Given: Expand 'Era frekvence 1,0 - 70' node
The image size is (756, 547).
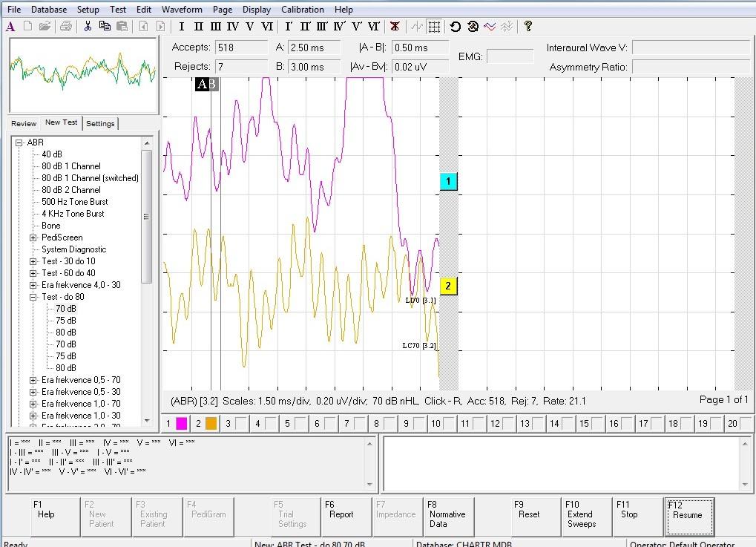Looking at the screenshot, I should 33,404.
